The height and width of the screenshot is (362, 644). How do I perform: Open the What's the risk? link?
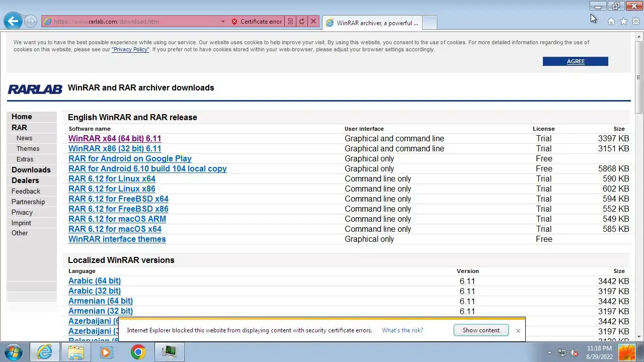(403, 330)
